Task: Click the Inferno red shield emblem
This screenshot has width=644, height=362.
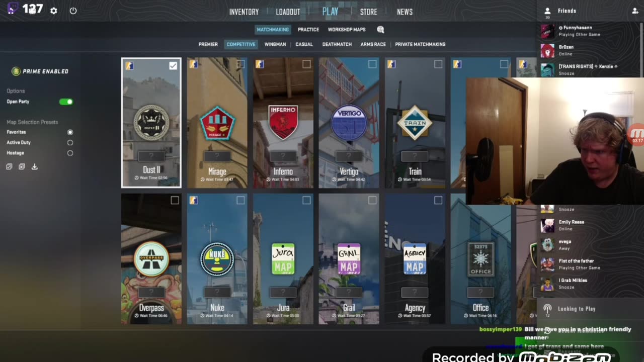Action: (x=283, y=122)
